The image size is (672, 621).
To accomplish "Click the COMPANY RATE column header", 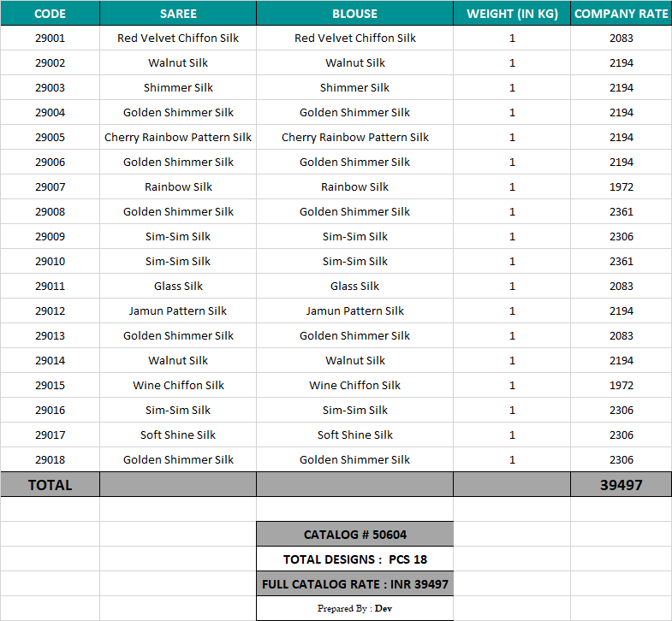I will pyautogui.click(x=621, y=14).
